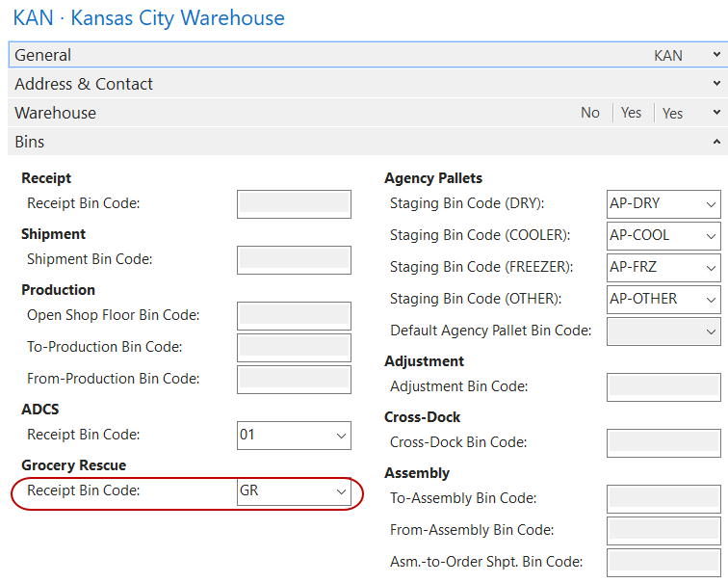Open ADCS Receipt Bin Code dropdown

coord(341,436)
